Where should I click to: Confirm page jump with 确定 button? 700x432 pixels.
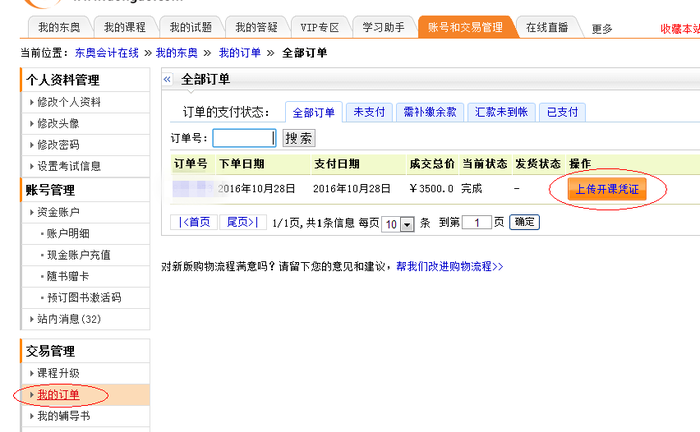coord(524,222)
